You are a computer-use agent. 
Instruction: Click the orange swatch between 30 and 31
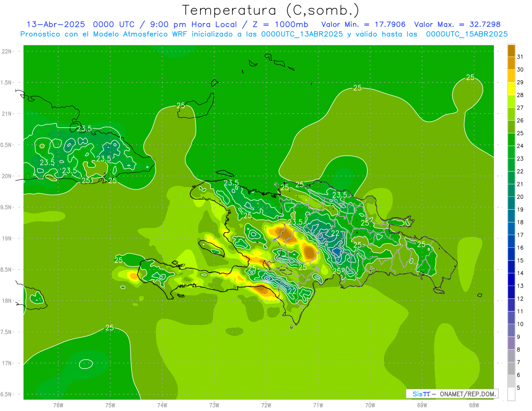[x=511, y=63]
